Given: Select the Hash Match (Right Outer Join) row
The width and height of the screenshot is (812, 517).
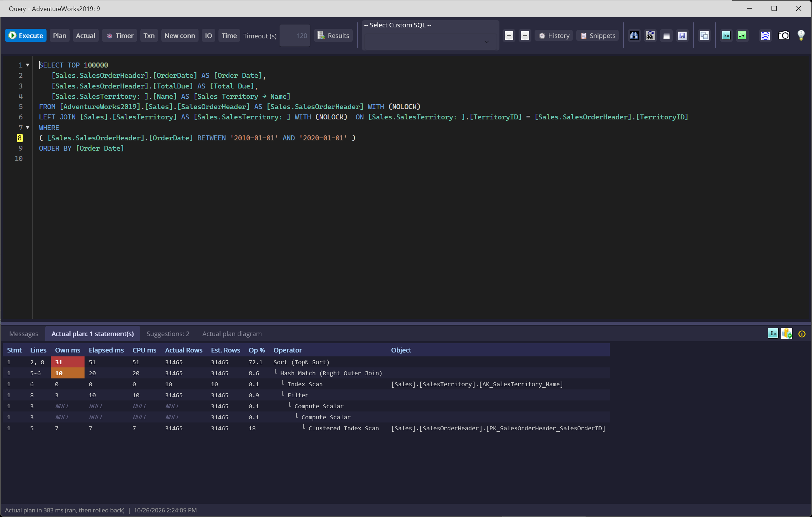Looking at the screenshot, I should [x=306, y=373].
